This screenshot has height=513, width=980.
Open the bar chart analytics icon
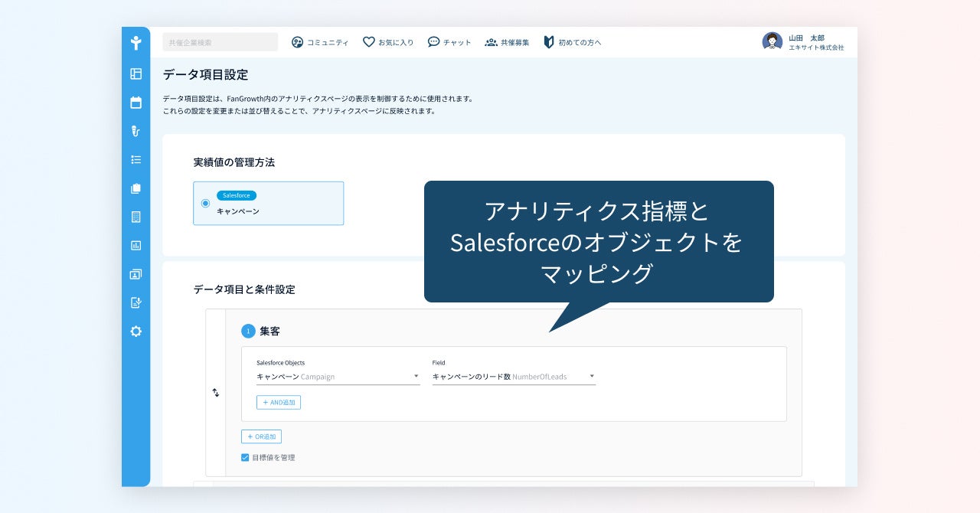click(x=136, y=246)
